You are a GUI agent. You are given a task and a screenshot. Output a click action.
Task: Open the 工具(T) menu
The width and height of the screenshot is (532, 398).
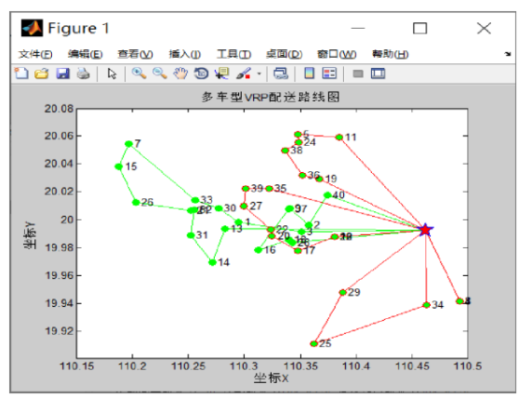[233, 54]
